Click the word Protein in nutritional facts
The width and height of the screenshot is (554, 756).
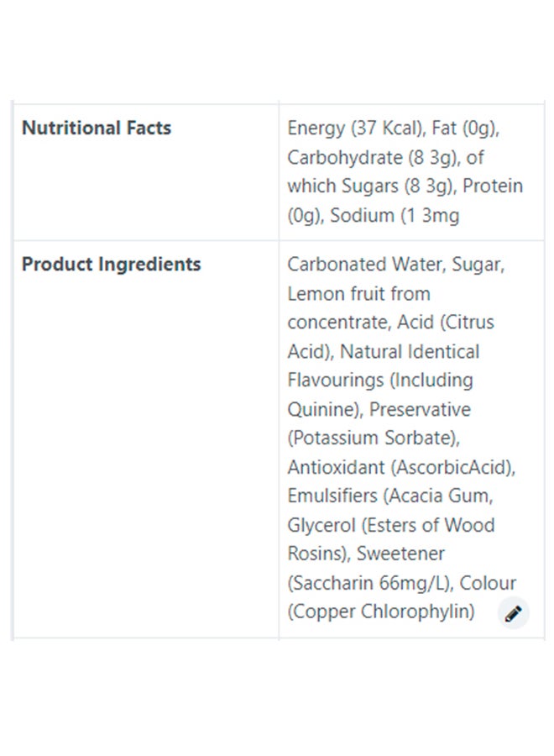492,186
